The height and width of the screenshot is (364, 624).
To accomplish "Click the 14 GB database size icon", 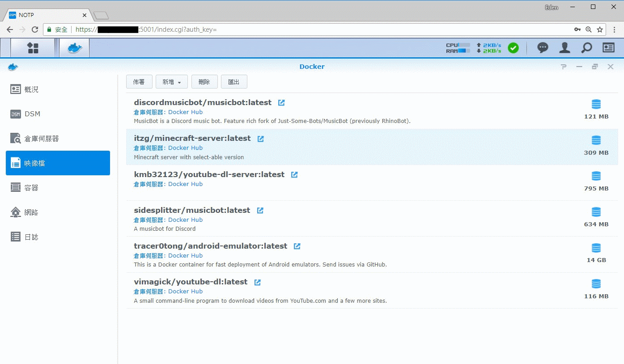I will coord(596,247).
